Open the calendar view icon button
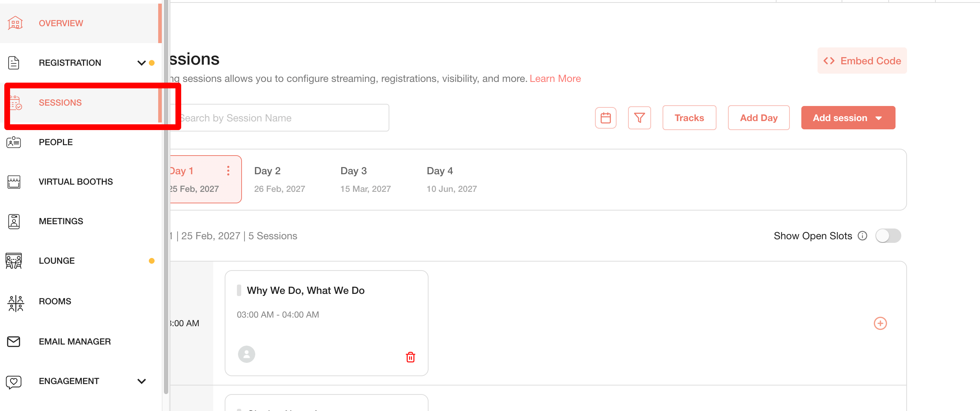This screenshot has width=980, height=411. click(x=606, y=118)
